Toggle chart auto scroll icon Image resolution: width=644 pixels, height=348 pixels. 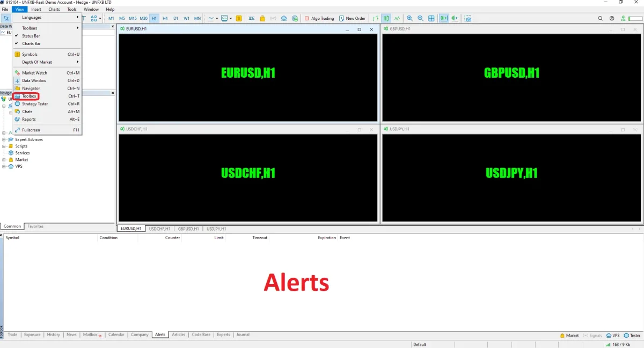click(x=444, y=18)
